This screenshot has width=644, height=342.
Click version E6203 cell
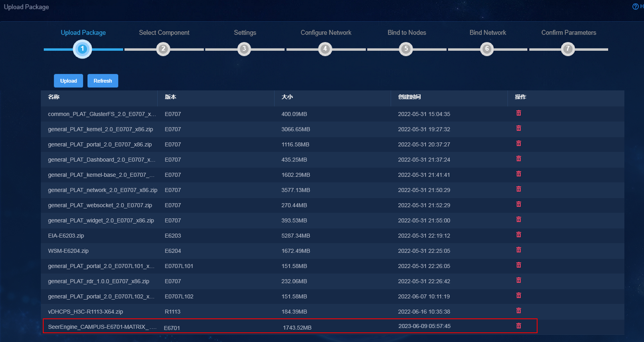click(x=173, y=236)
